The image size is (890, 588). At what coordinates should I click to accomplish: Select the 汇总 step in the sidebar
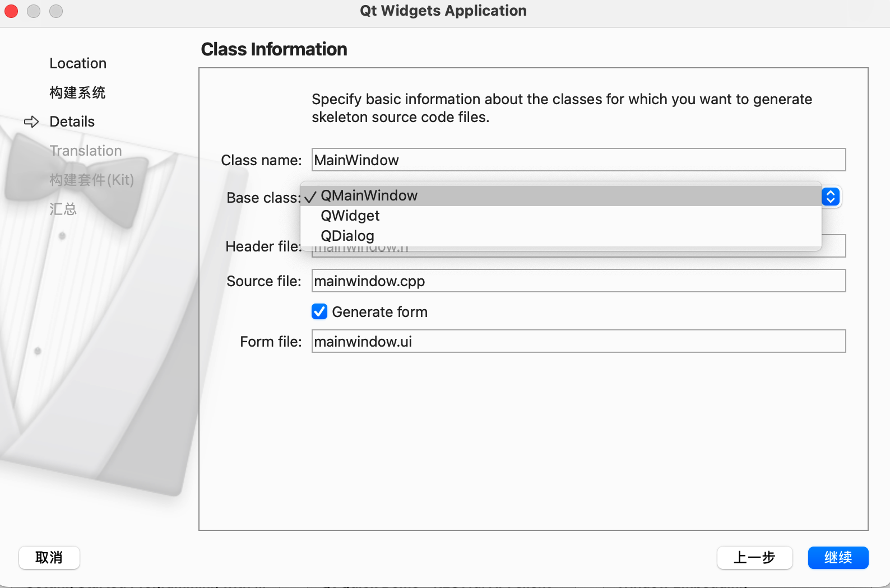click(x=63, y=209)
